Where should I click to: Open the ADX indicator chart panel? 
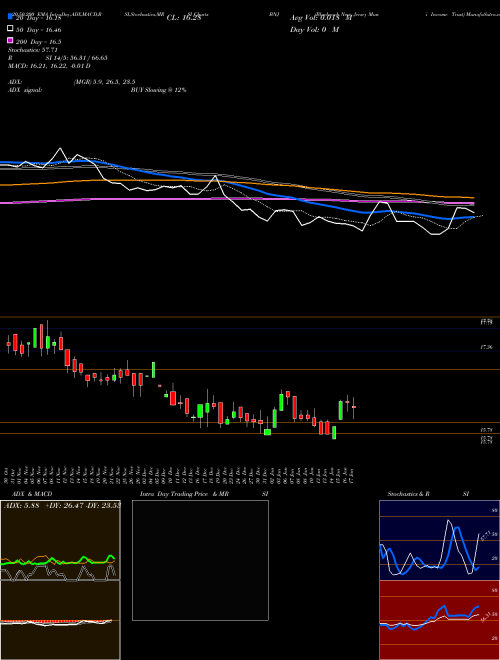click(x=60, y=540)
